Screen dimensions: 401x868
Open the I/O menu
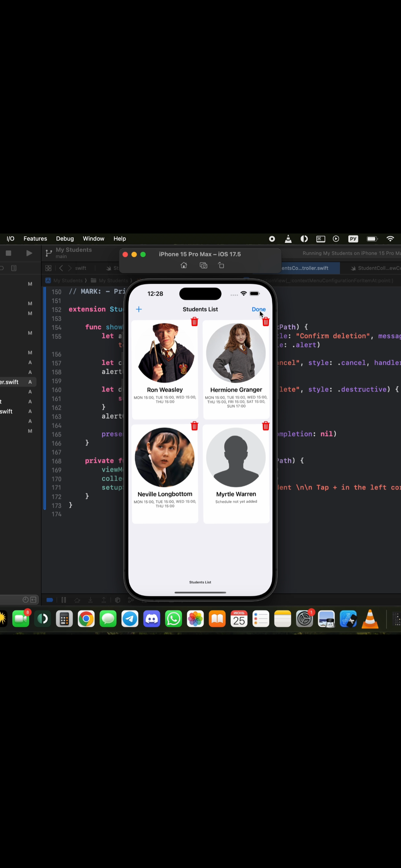[x=10, y=239]
